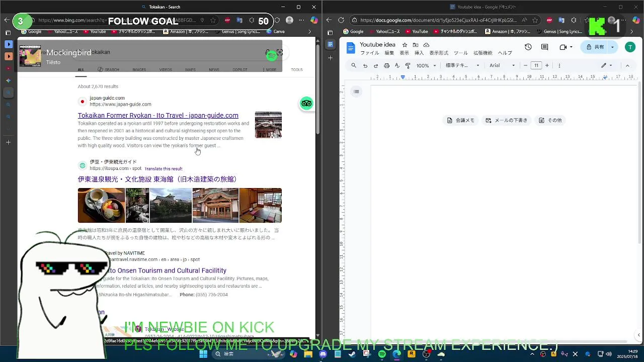Click the Windows Start button
Viewport: 644px width, 362px height.
(203, 354)
